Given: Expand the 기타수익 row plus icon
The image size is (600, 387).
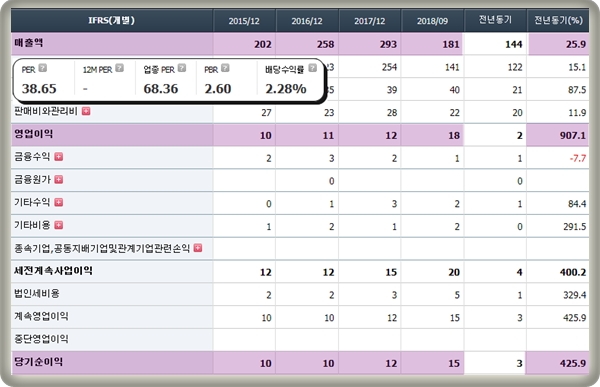Looking at the screenshot, I should 59,202.
